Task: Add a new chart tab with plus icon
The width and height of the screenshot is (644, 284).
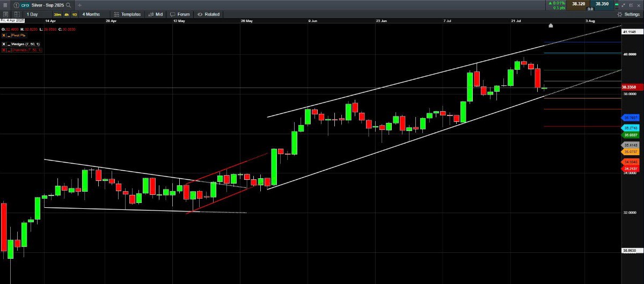Action: (79, 5)
